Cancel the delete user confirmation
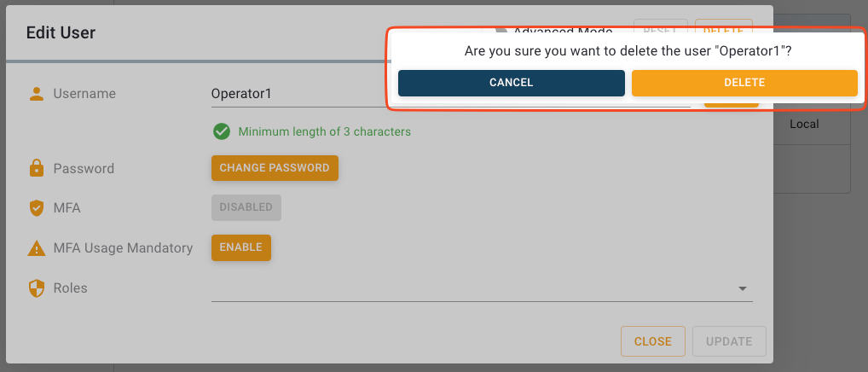This screenshot has height=372, width=868. tap(511, 83)
